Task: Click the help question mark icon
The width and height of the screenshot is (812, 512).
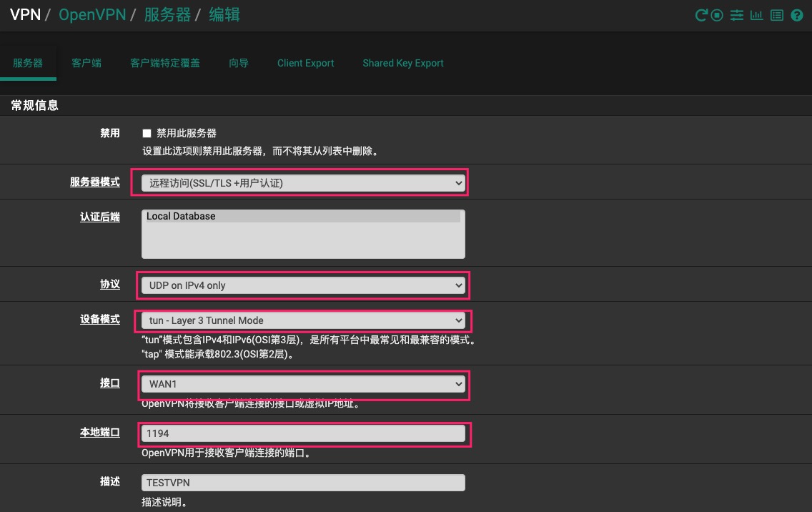Action: (797, 15)
